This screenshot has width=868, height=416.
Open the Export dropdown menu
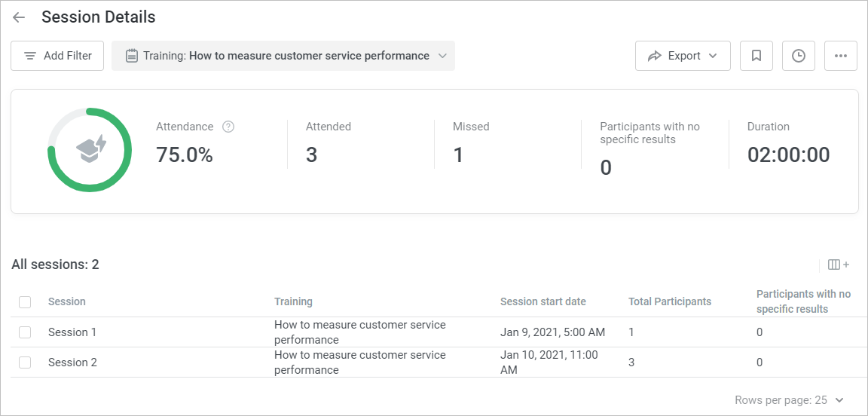(x=683, y=56)
